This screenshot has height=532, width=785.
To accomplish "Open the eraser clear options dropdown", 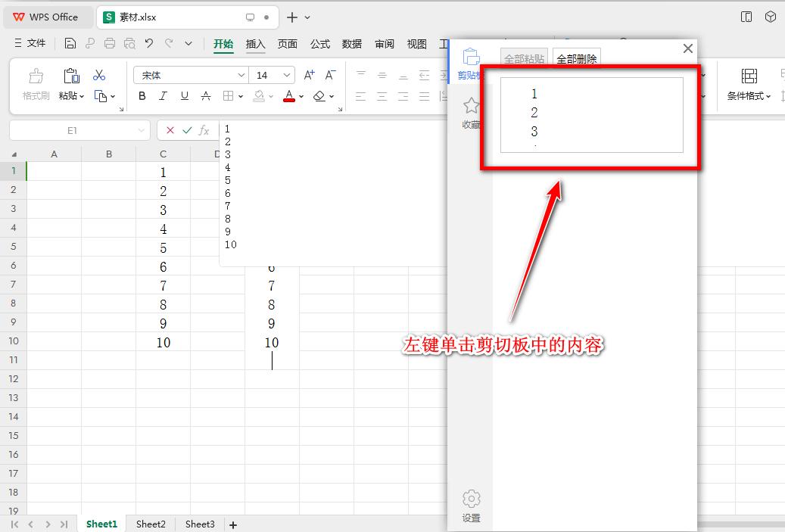I will point(332,96).
